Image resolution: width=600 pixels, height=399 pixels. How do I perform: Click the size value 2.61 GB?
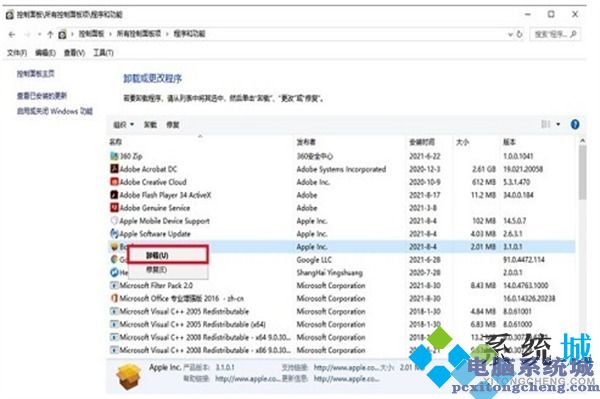tap(484, 169)
